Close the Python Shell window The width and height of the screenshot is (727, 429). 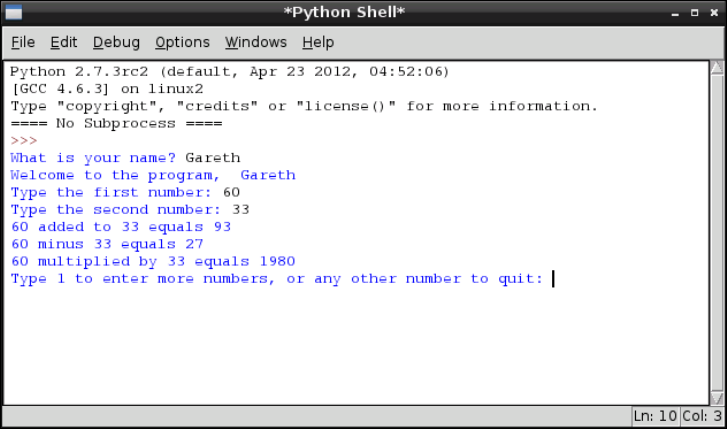(x=713, y=12)
